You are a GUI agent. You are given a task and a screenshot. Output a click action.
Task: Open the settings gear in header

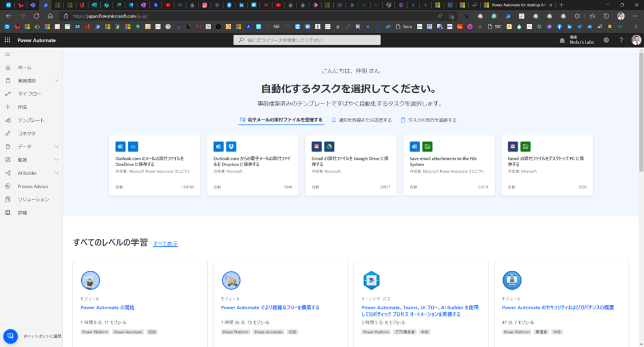pyautogui.click(x=606, y=40)
